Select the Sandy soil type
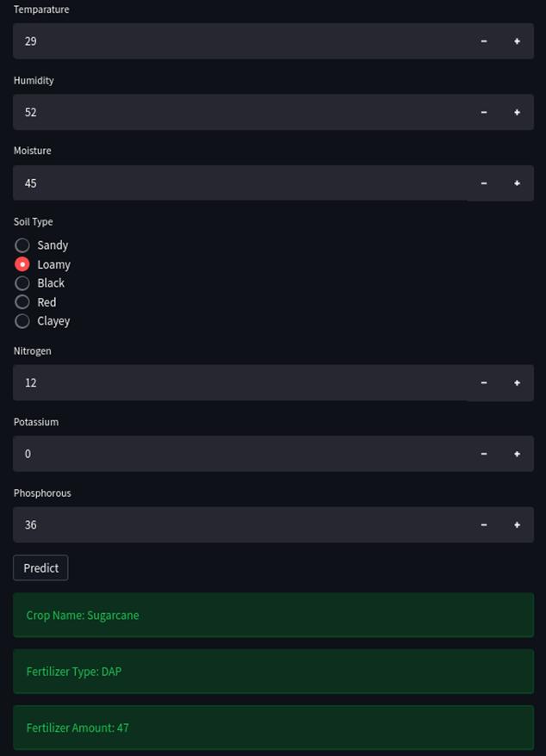This screenshot has width=546, height=756. [x=22, y=245]
